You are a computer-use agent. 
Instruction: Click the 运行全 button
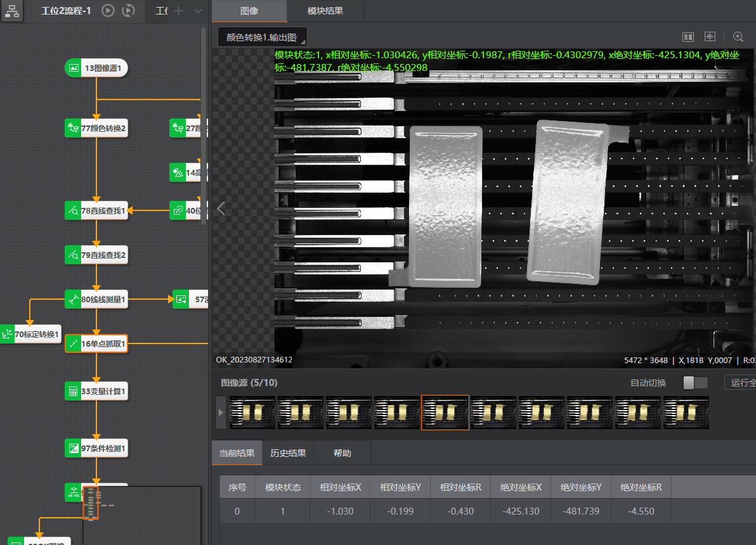[x=740, y=383]
